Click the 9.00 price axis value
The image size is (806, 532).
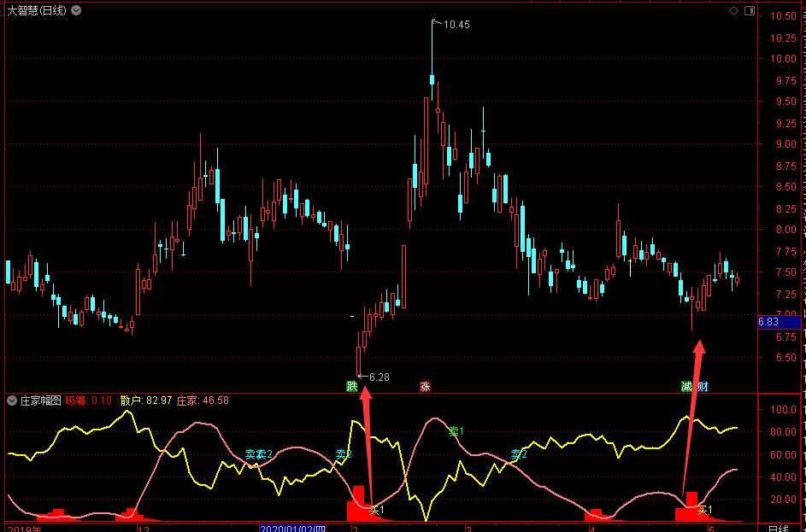(x=786, y=144)
